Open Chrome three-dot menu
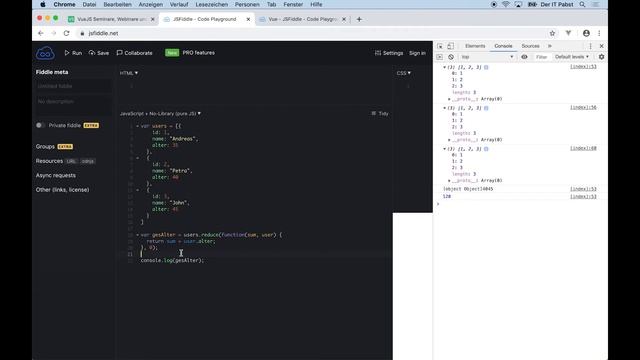Screen dimensions: 640x360 [599, 33]
